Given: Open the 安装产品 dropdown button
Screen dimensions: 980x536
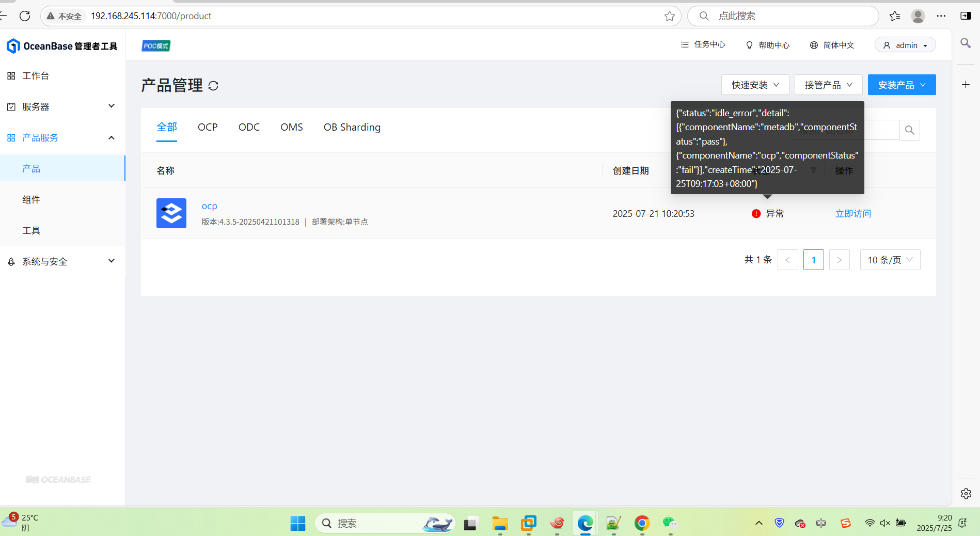Looking at the screenshot, I should (x=902, y=85).
